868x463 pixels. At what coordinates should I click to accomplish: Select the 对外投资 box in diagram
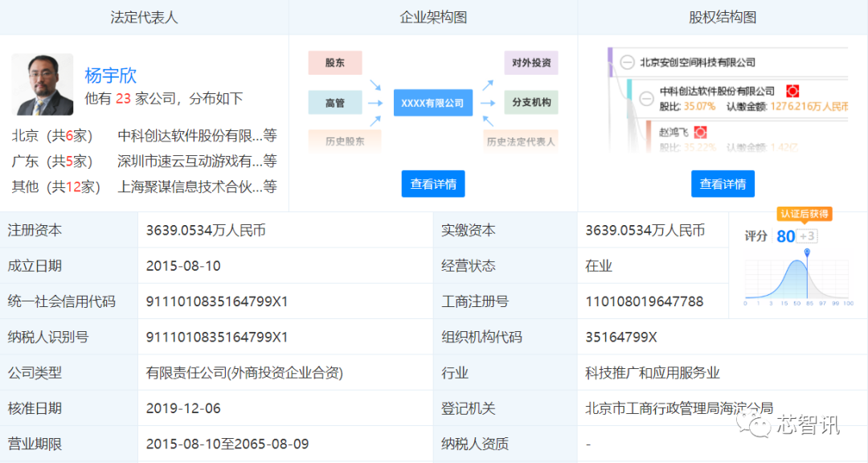(x=531, y=63)
